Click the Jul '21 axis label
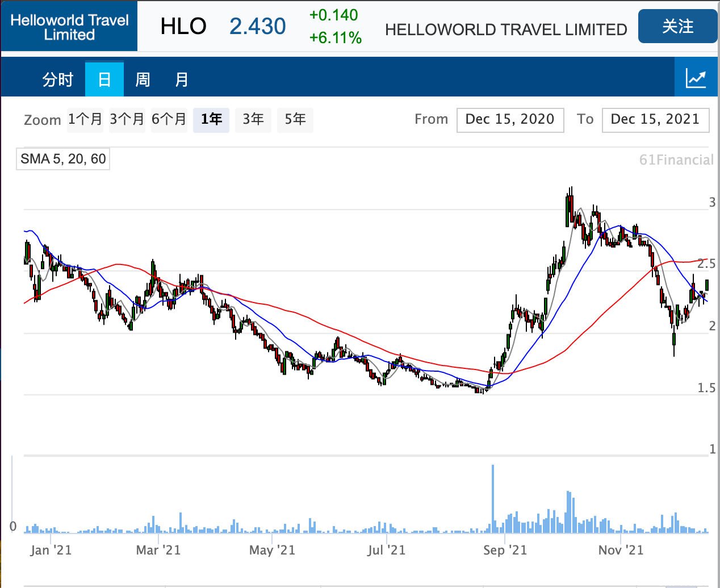This screenshot has height=588, width=720. 387,550
